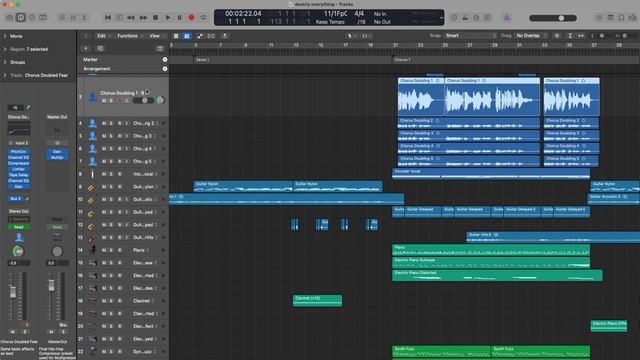Open the PitchCor plugin slot
The height and width of the screenshot is (360, 640).
point(19,151)
